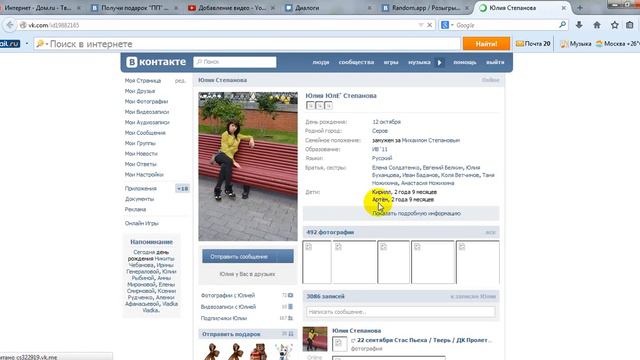Open the profile photo on the bench
The width and height of the screenshot is (640, 360).
tap(248, 166)
